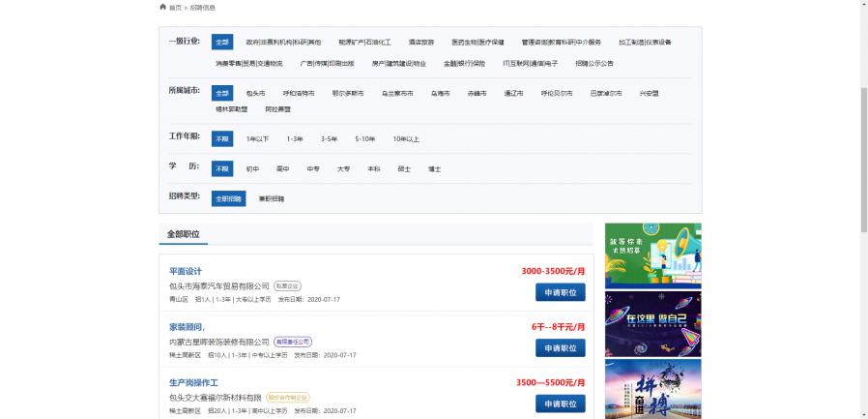Select 兼职招聘 recruitment type

click(x=272, y=198)
